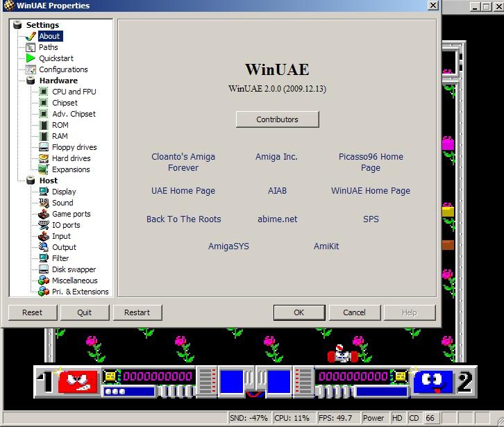
Task: Click the Reset button
Action: point(32,312)
